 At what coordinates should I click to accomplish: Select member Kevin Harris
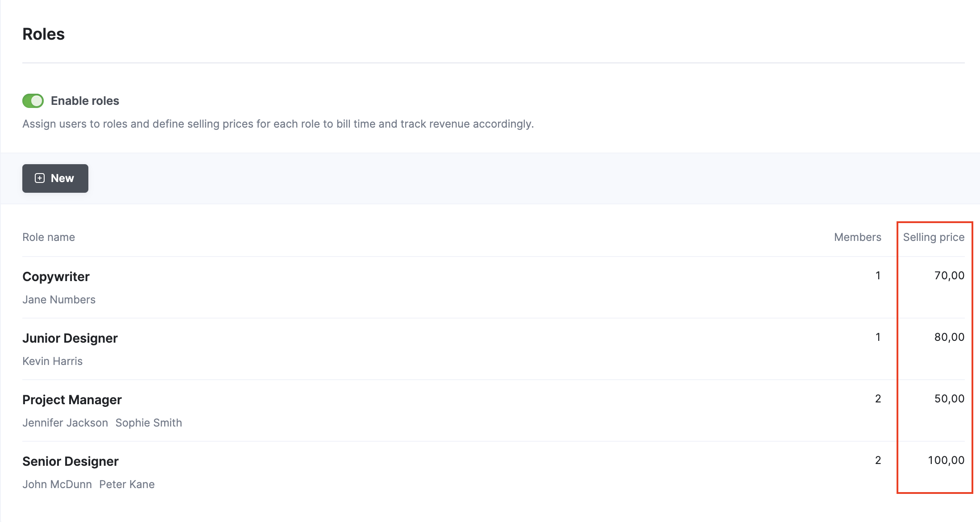[53, 361]
